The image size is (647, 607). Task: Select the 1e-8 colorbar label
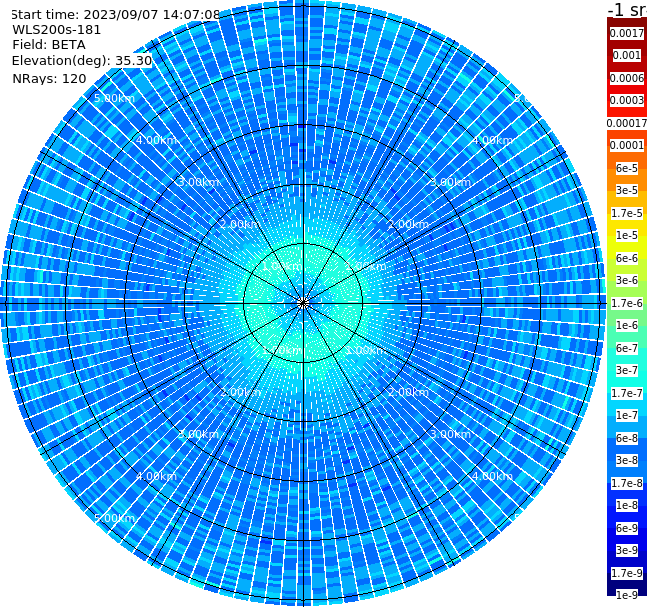(x=627, y=505)
